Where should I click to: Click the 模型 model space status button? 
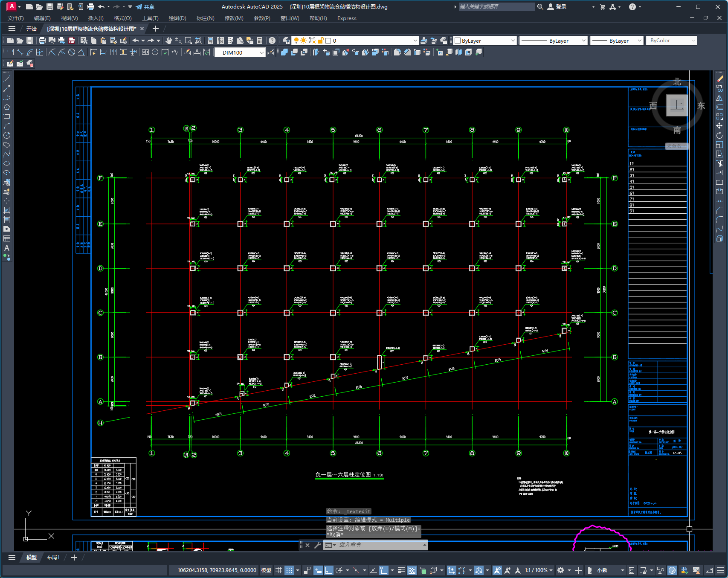click(266, 570)
